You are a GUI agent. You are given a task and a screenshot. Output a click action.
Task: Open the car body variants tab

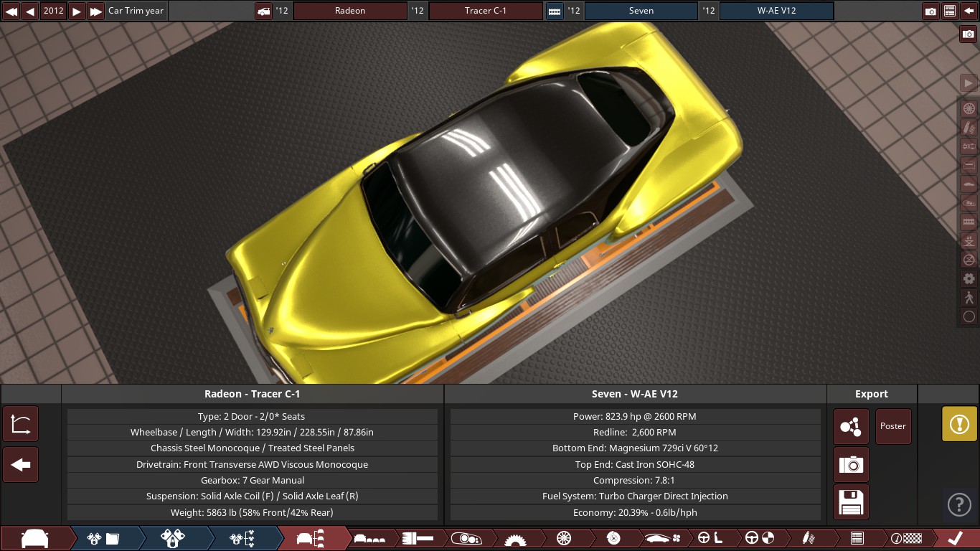point(370,539)
